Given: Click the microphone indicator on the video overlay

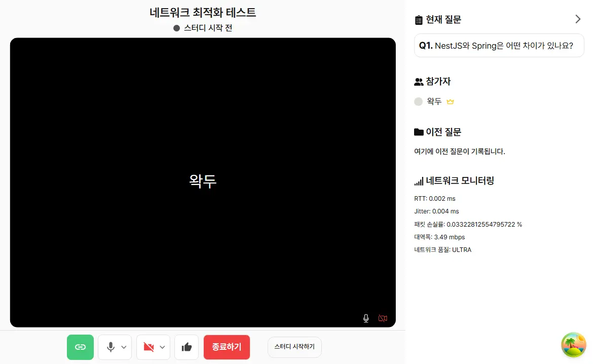Looking at the screenshot, I should click(x=365, y=318).
